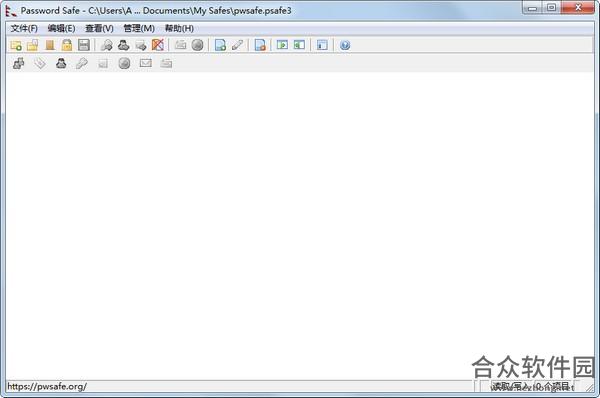Click the Group drag-bar icon
The width and height of the screenshot is (600, 398).
(19, 63)
